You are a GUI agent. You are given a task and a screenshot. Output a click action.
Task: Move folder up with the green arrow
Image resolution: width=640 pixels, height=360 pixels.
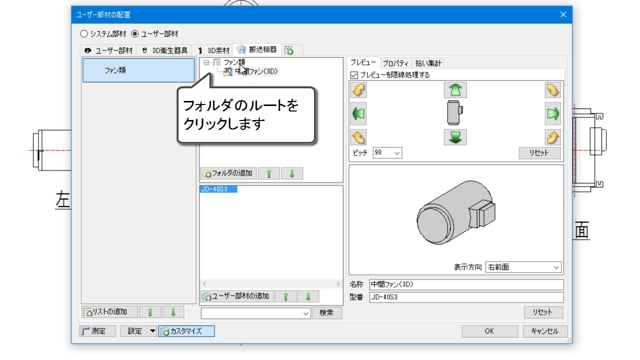pos(269,173)
